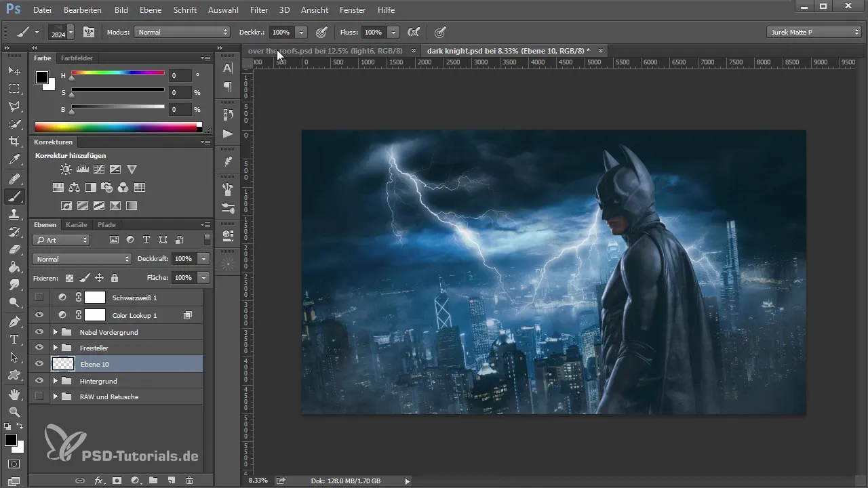Open the Fenster menu

(352, 10)
